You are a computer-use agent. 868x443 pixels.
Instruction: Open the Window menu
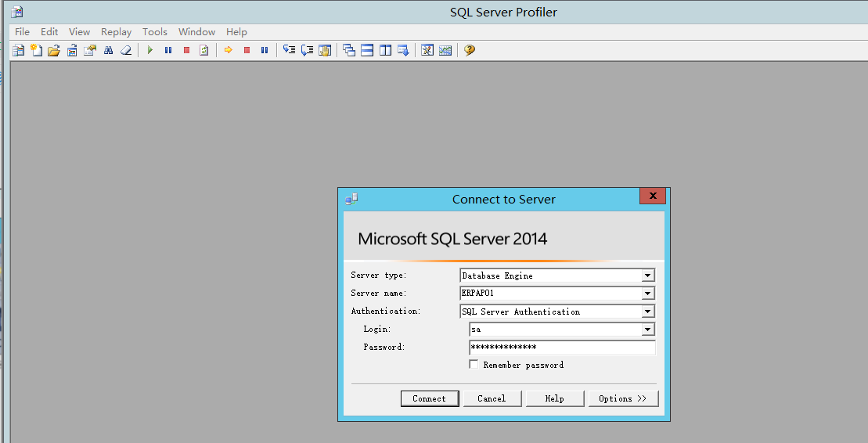196,31
